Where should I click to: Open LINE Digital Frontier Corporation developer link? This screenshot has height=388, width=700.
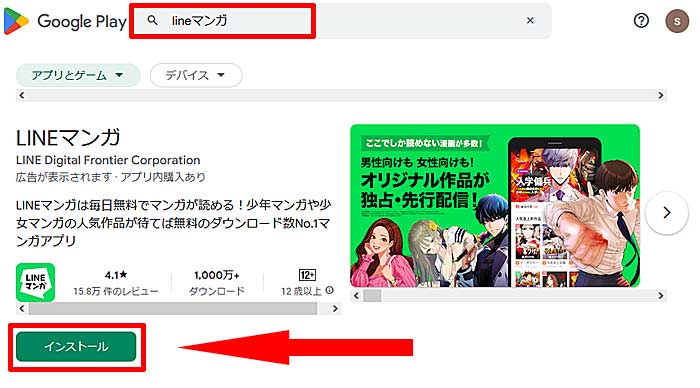108,160
